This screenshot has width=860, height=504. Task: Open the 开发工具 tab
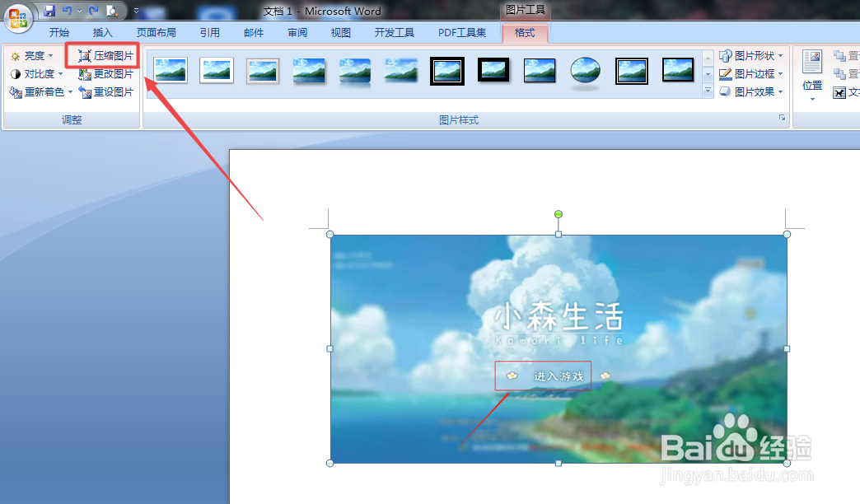[x=395, y=33]
